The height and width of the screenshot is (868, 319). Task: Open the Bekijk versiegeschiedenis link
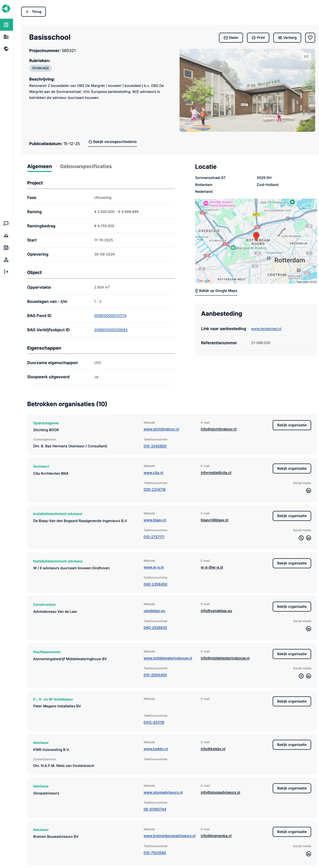pyautogui.click(x=112, y=142)
